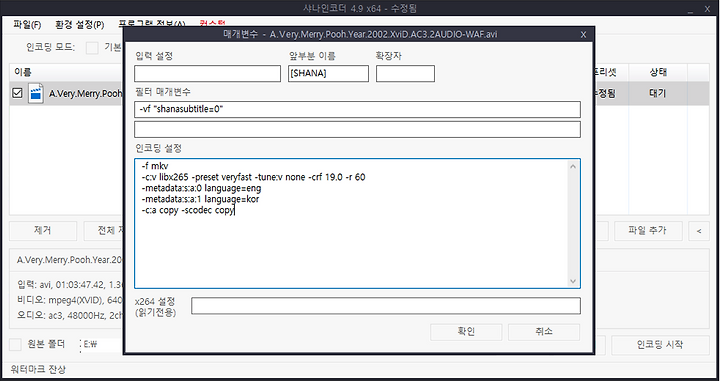Click the 상태 column header
The image size is (720, 381).
[658, 72]
